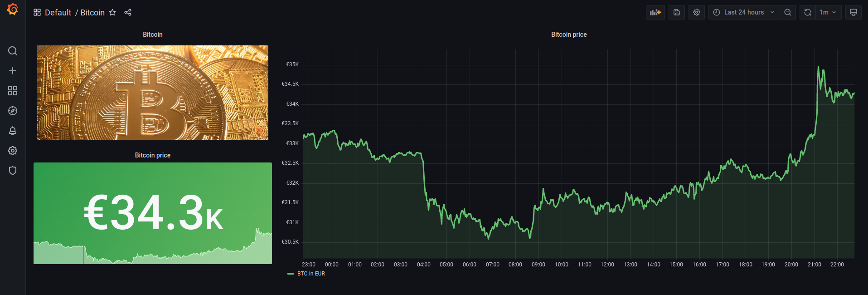Open the Alerting bell icon
Viewport: 868px width, 295px height.
pos(13,131)
